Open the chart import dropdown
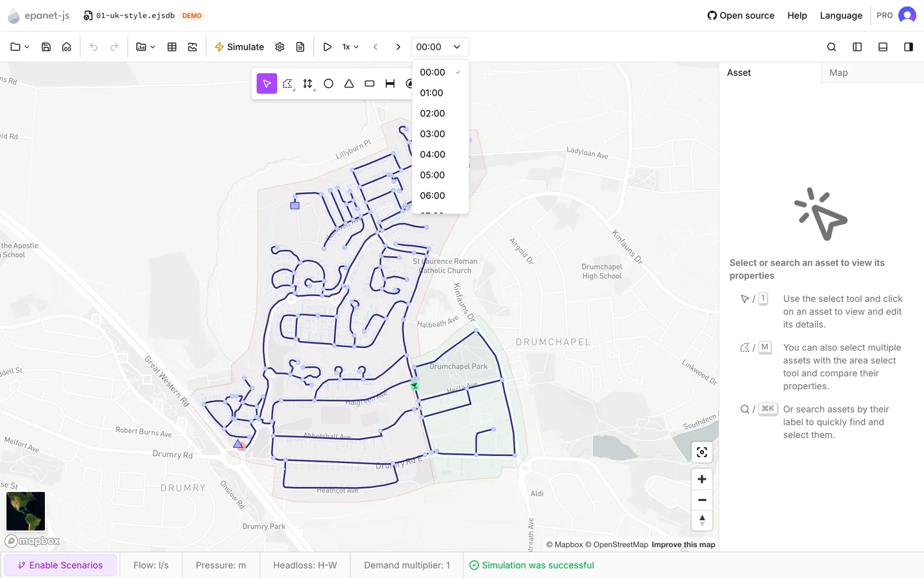924x578 pixels. [146, 47]
